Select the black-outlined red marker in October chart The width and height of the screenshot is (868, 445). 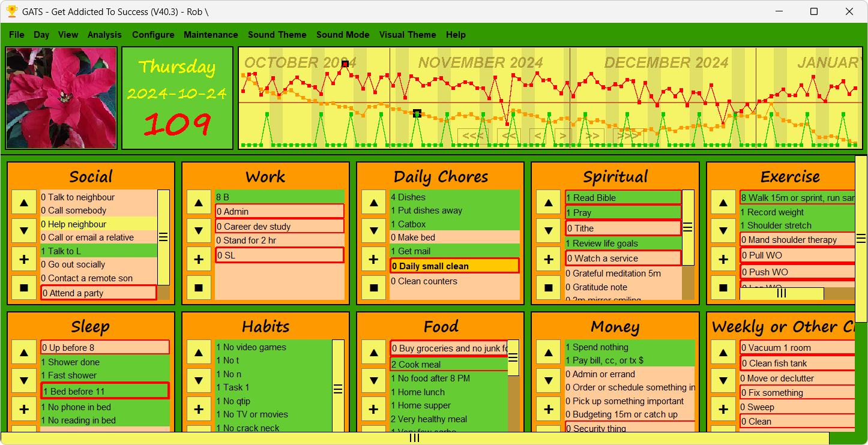click(345, 64)
